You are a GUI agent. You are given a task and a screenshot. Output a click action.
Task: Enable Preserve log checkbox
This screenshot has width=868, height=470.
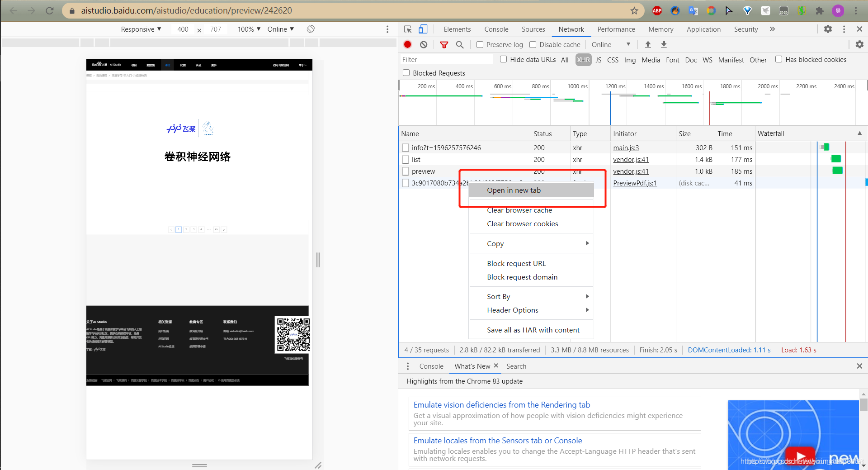click(480, 44)
